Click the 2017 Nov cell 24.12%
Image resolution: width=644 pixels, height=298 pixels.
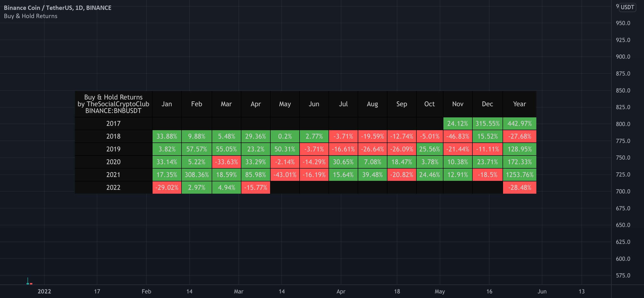pos(457,124)
